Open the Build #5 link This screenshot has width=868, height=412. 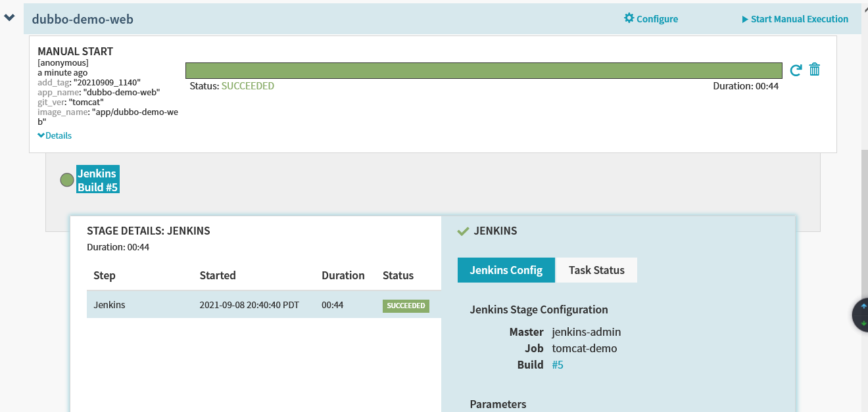558,365
